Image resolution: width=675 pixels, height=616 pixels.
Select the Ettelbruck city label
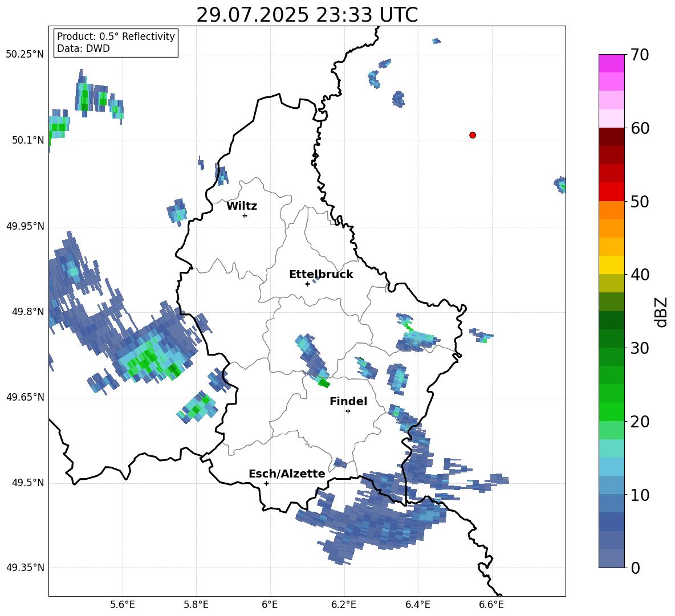[321, 275]
